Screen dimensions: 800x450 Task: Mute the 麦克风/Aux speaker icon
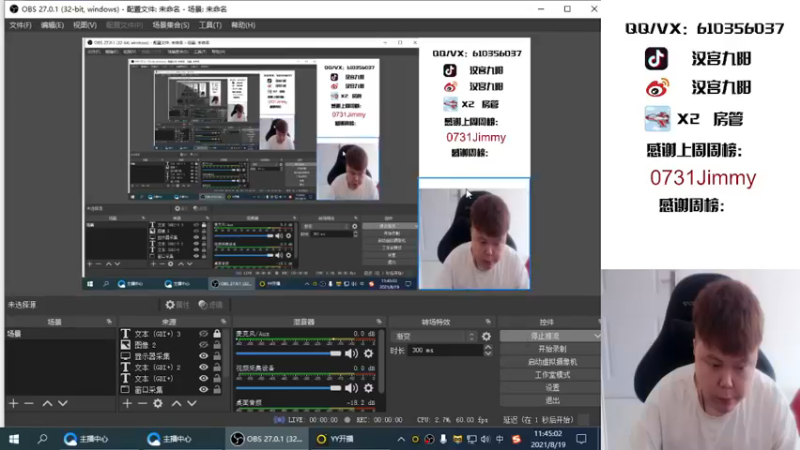[x=352, y=353]
